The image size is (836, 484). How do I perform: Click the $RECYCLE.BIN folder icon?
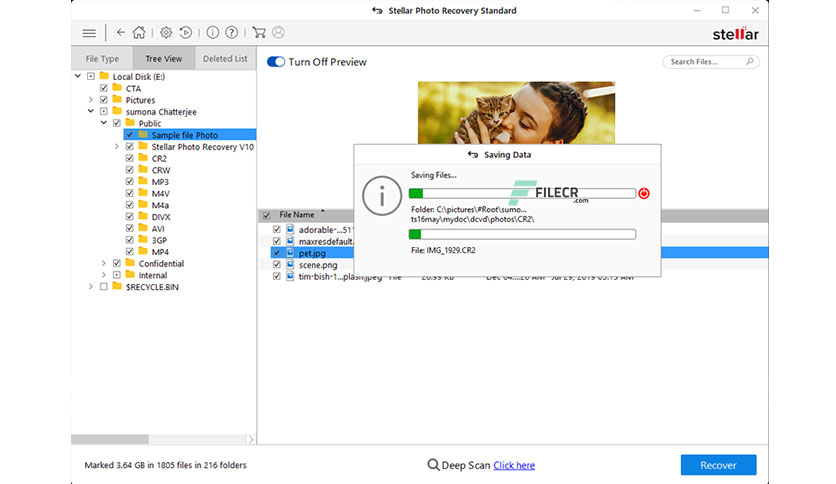click(x=117, y=286)
